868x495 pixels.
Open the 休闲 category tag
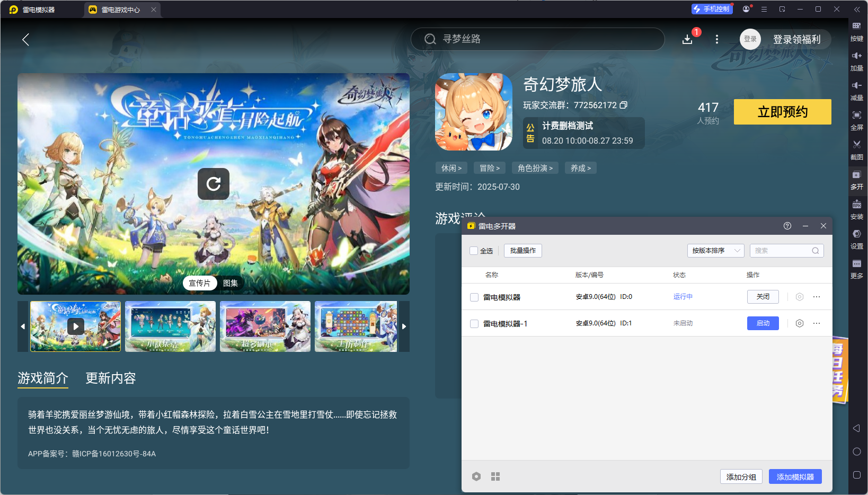(451, 168)
